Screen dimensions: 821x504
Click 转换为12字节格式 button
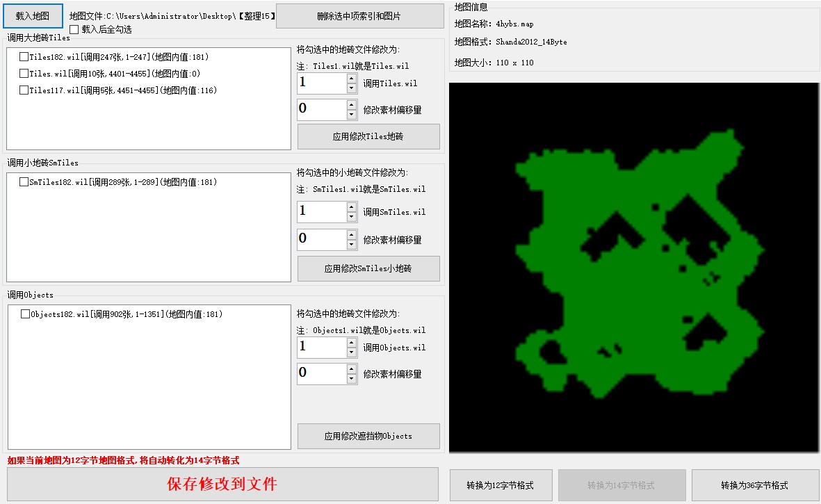[501, 485]
